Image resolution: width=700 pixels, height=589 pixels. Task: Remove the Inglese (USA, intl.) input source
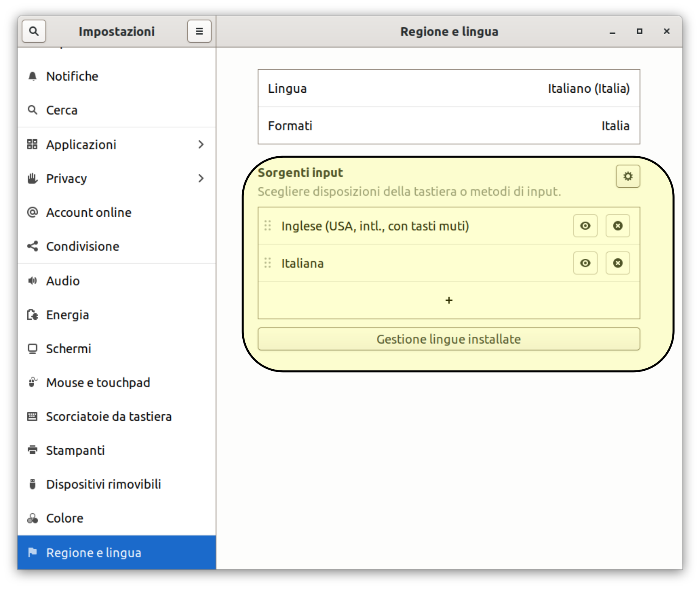pos(617,226)
